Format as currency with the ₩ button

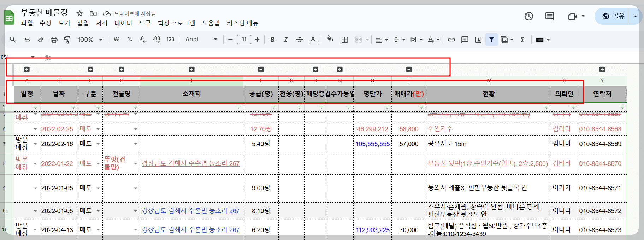click(x=116, y=40)
